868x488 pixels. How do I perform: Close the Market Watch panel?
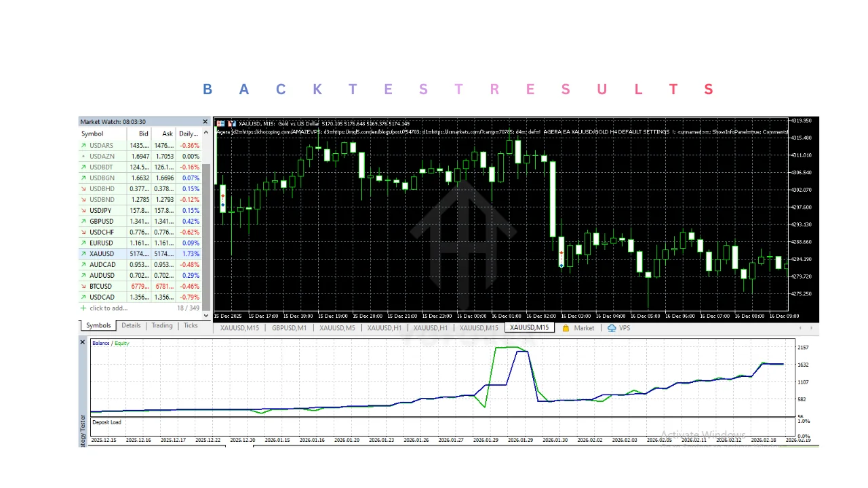click(x=205, y=122)
